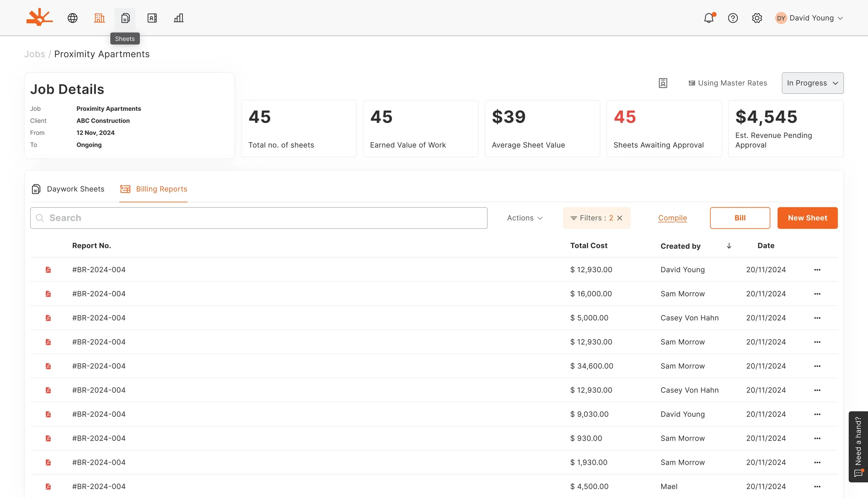The height and width of the screenshot is (498, 868).
Task: Click the New Sheet button
Action: [x=807, y=218]
